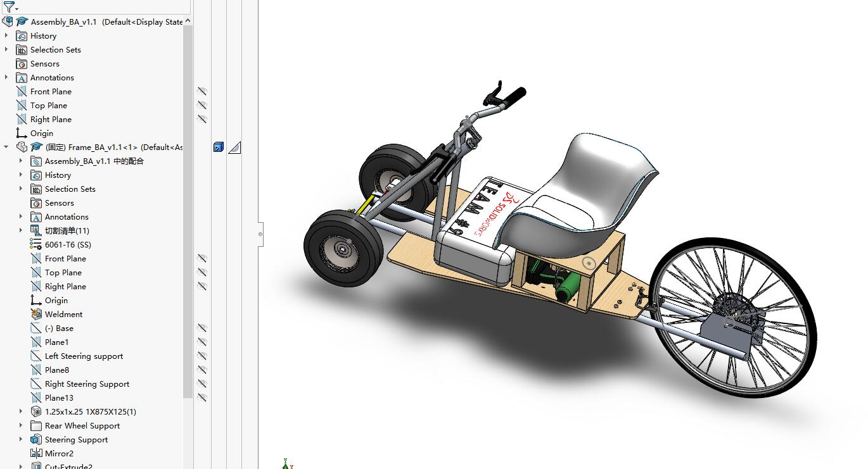Expand Selection Sets under Frame_BA_v1.1
This screenshot has width=868, height=469.
tap(21, 189)
